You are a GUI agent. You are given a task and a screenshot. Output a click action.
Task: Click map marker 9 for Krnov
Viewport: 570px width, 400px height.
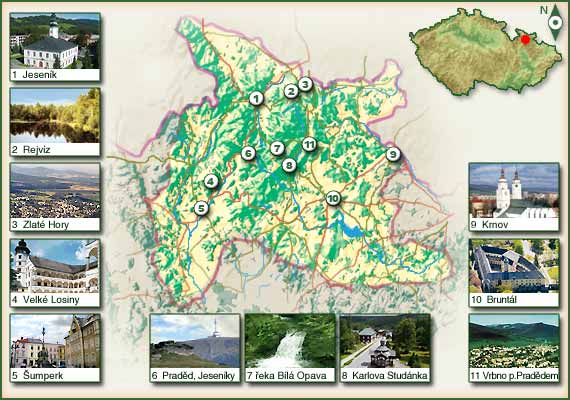coord(393,155)
